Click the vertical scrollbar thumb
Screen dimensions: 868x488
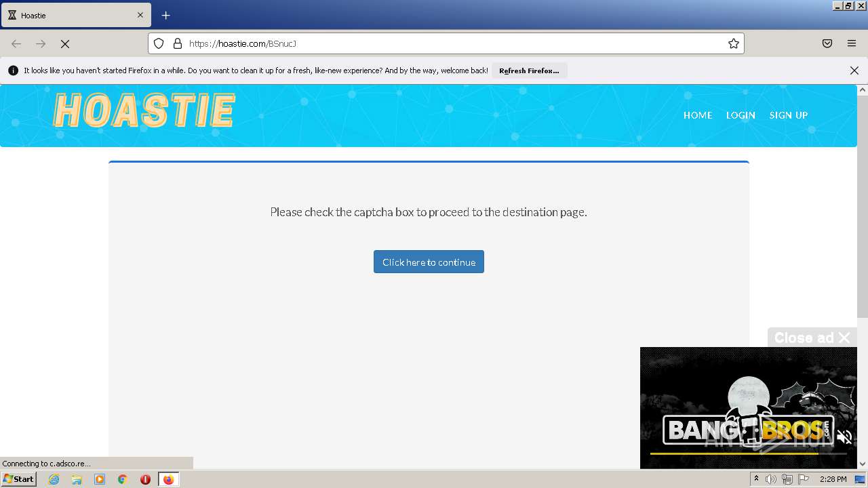[x=863, y=207]
